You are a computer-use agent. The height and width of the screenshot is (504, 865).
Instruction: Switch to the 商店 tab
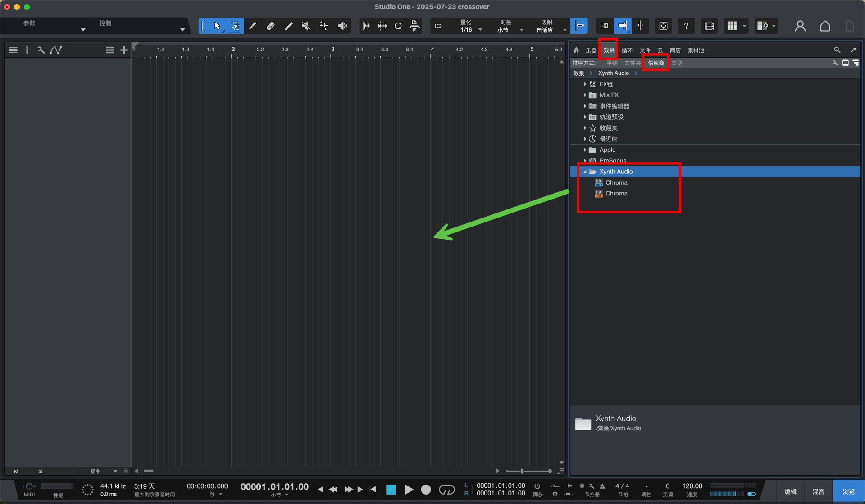[x=675, y=50]
